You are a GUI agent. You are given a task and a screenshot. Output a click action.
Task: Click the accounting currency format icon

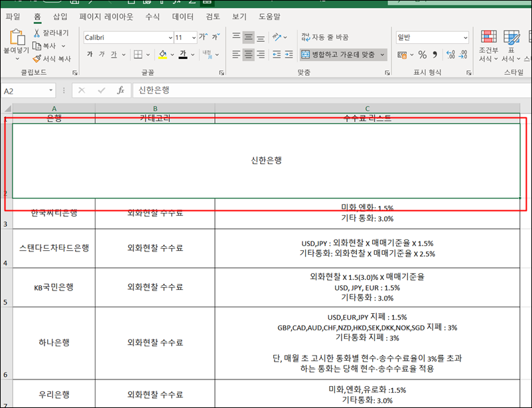(402, 54)
